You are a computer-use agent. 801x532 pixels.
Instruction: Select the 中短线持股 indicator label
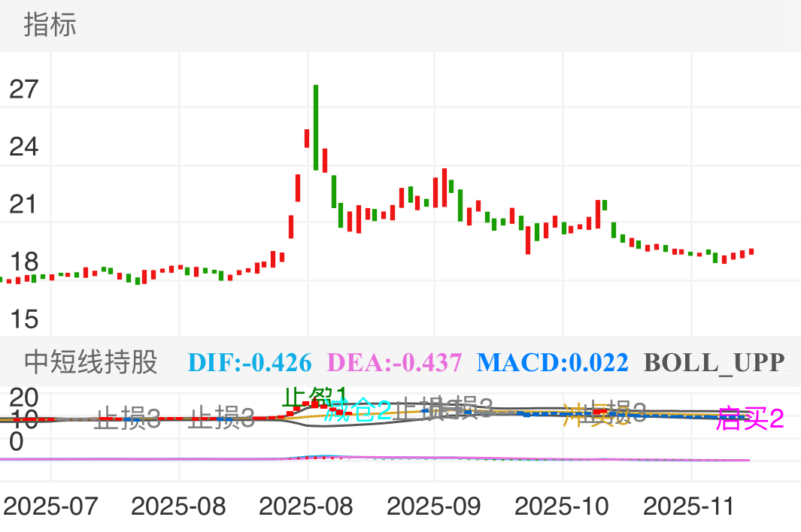pos(91,362)
